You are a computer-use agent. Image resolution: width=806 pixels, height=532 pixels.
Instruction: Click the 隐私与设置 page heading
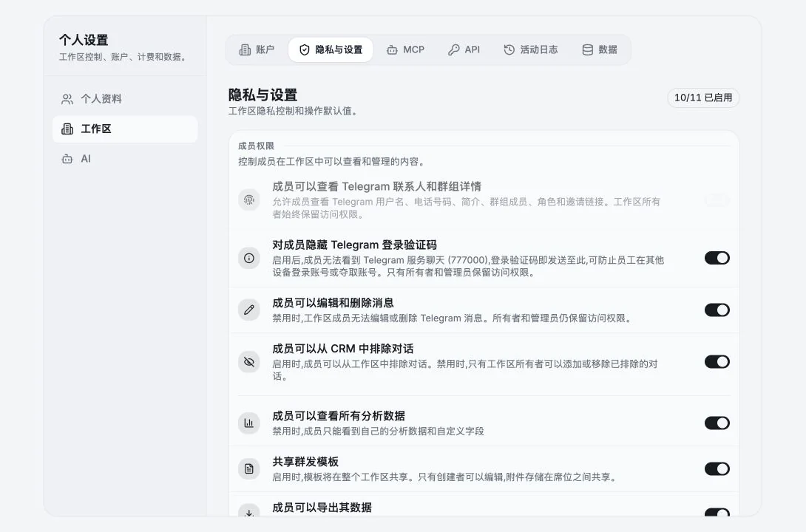263,95
